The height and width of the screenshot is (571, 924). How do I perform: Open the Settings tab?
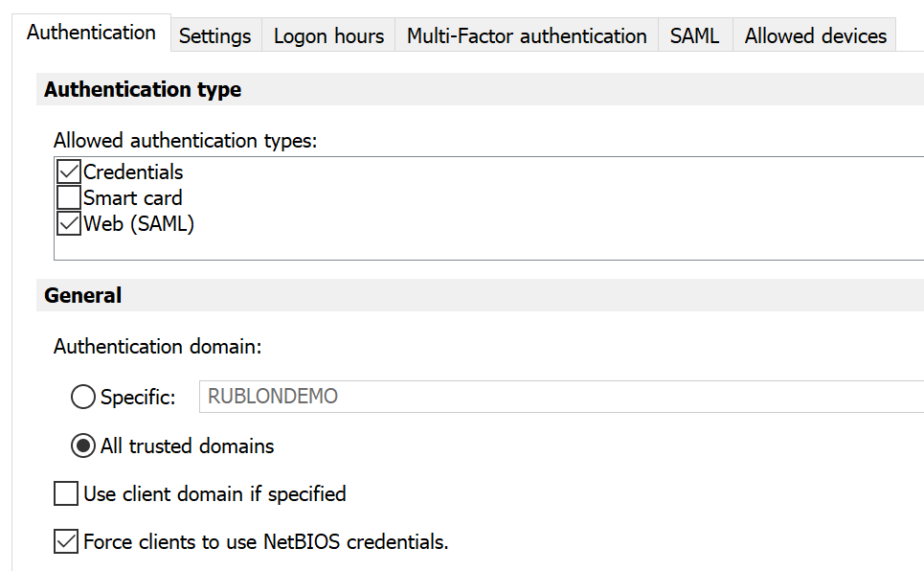(x=214, y=36)
